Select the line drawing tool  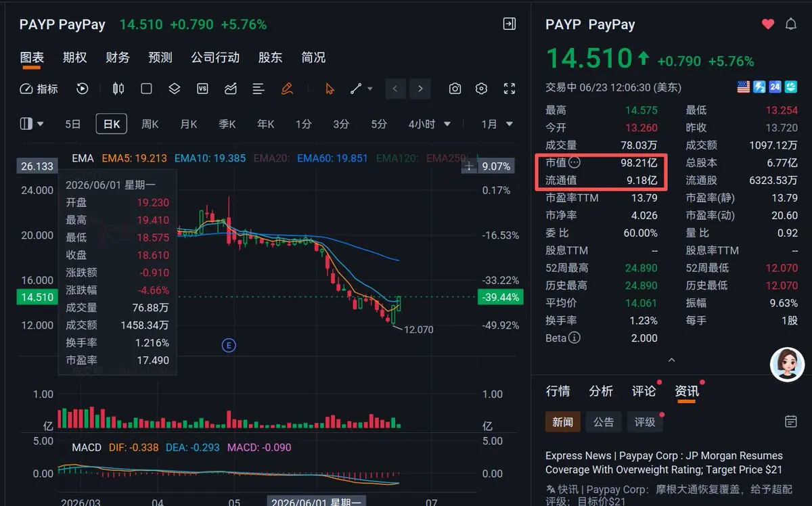[356, 89]
